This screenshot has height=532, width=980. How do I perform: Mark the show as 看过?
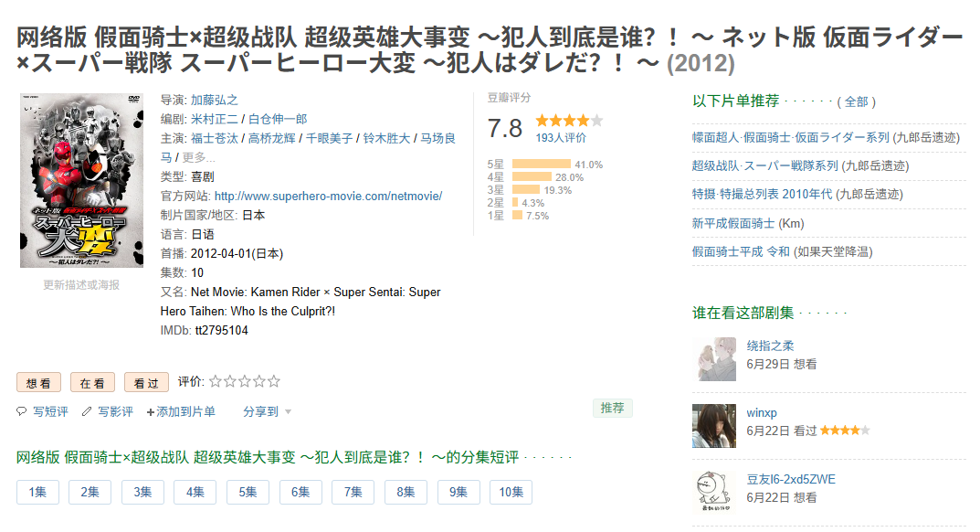(x=146, y=383)
